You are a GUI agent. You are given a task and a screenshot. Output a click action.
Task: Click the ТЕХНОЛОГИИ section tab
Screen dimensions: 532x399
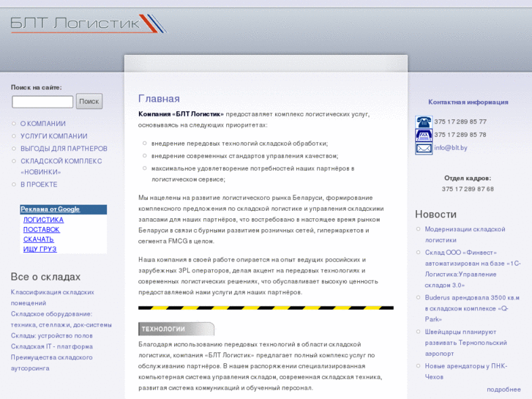click(176, 329)
